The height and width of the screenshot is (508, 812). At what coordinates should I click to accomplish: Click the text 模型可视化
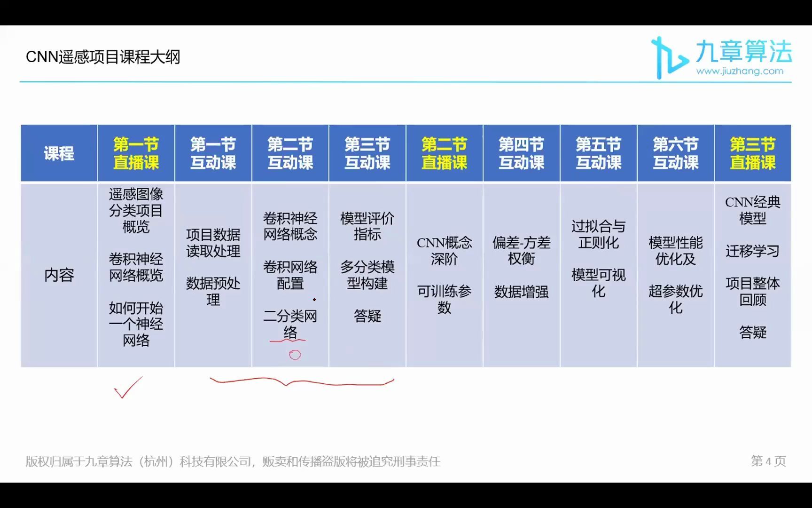pos(598,283)
